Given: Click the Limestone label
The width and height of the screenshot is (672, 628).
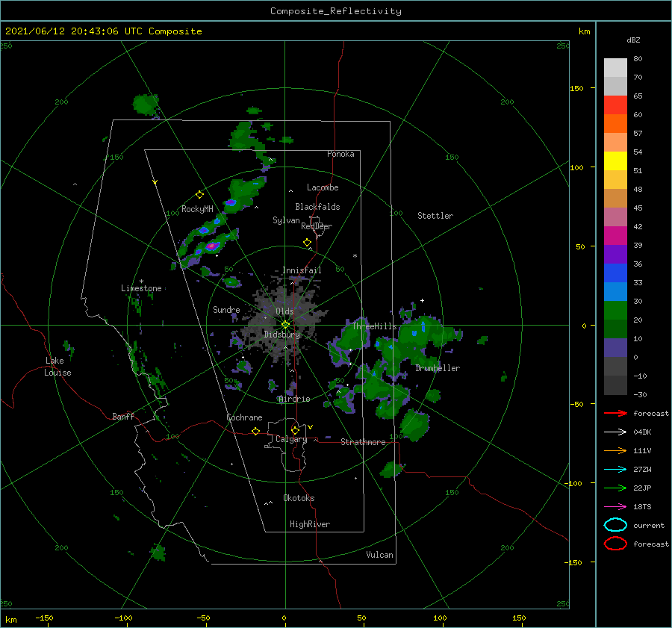Looking at the screenshot, I should click(x=141, y=288).
